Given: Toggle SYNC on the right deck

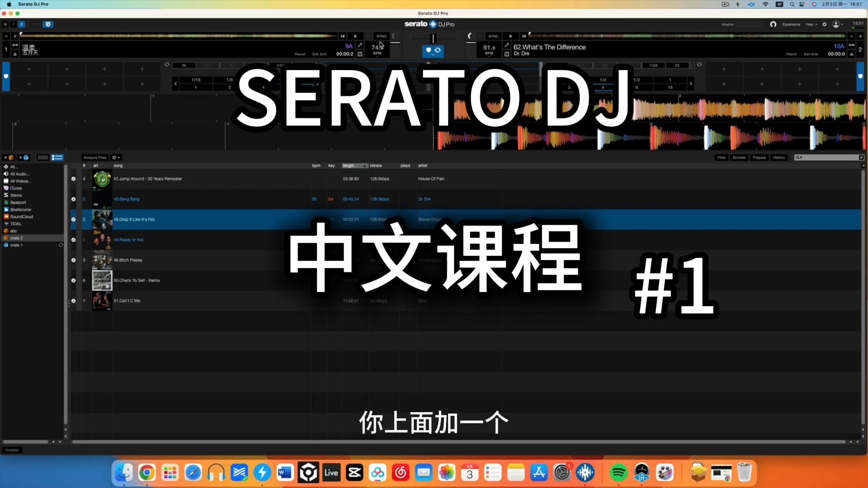Looking at the screenshot, I should (493, 36).
